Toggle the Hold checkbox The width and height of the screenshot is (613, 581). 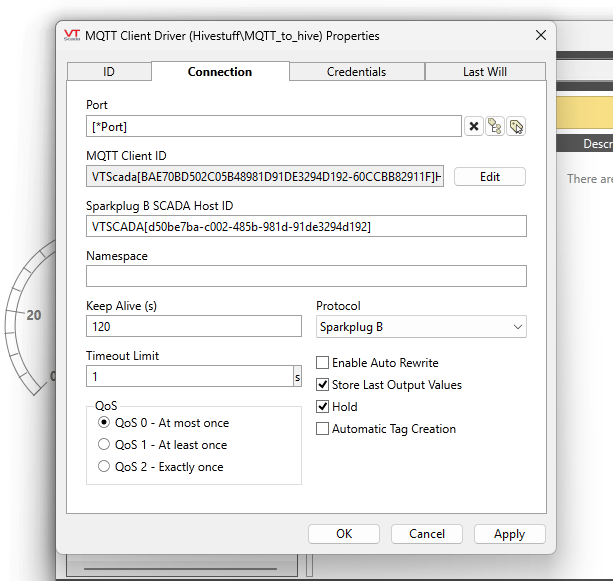point(323,407)
